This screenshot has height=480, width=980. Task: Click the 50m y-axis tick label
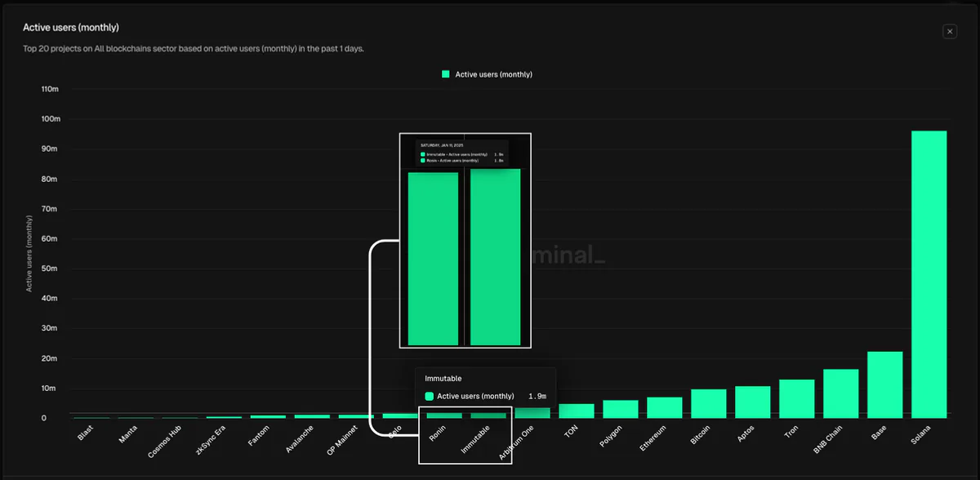(x=51, y=269)
